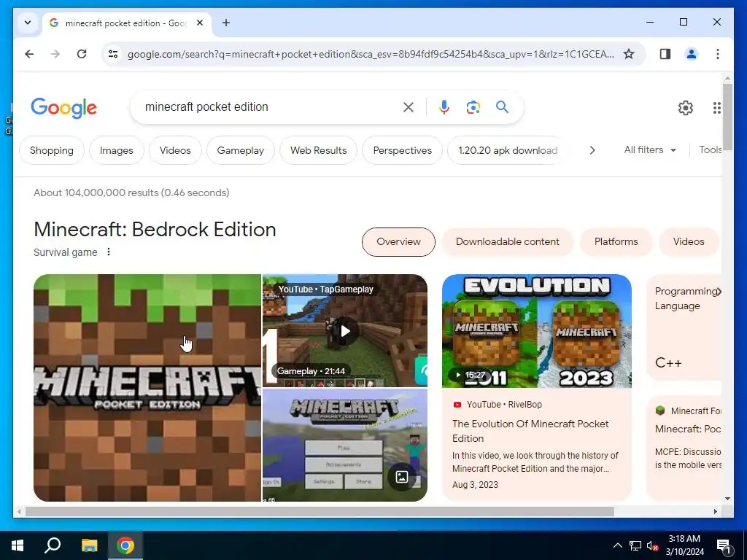Click the forward navigation arrow
The image size is (747, 560).
(x=55, y=54)
